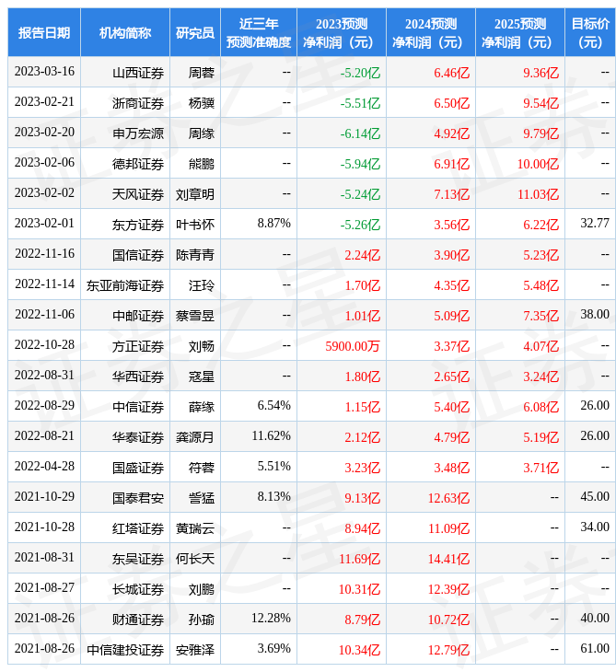Select researcher 周蓉
The height and width of the screenshot is (672, 616).
pyautogui.click(x=202, y=73)
